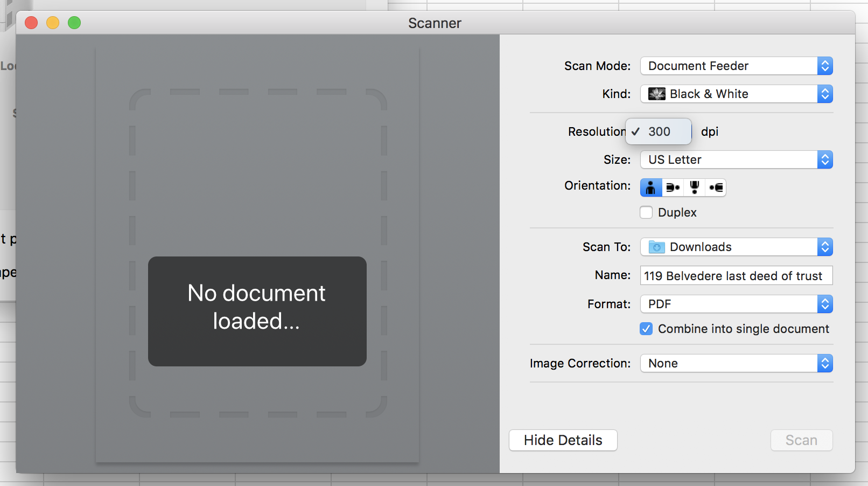Image resolution: width=868 pixels, height=486 pixels.
Task: Edit the scan name input field
Action: (736, 275)
